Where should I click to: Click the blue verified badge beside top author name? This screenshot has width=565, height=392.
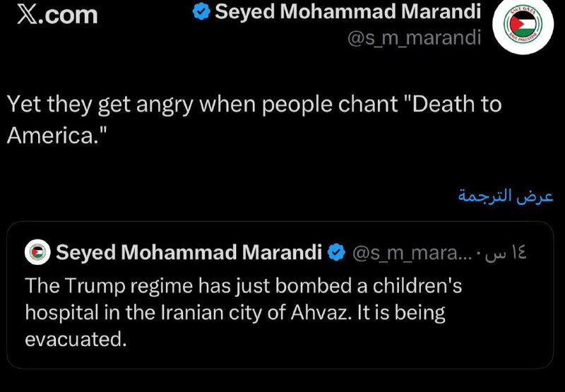coord(201,12)
